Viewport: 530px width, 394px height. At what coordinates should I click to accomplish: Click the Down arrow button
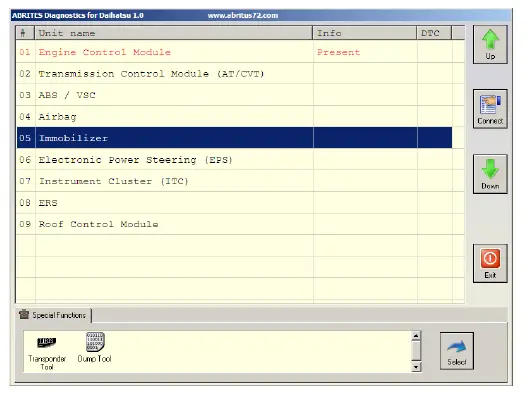(x=490, y=174)
